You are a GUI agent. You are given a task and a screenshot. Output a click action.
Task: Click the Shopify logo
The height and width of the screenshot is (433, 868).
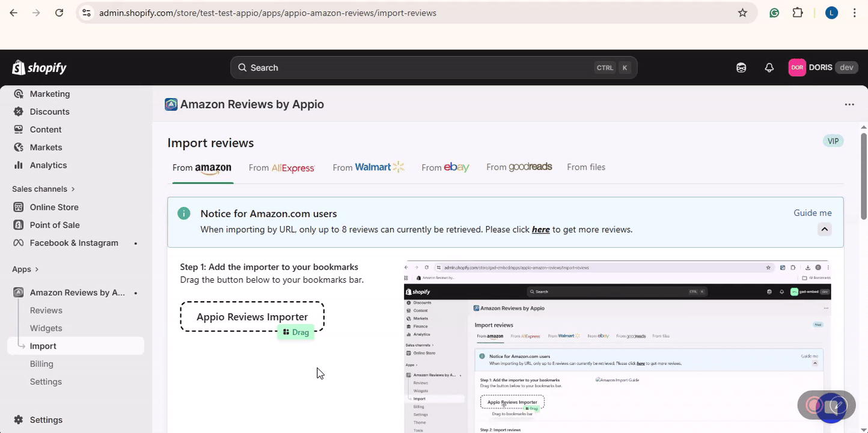(x=40, y=67)
